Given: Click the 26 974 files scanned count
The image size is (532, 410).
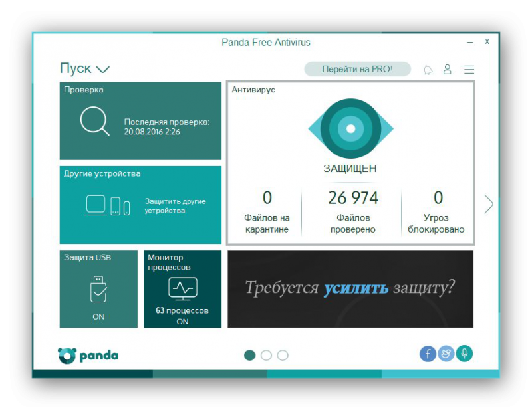Looking at the screenshot, I should pos(353,198).
